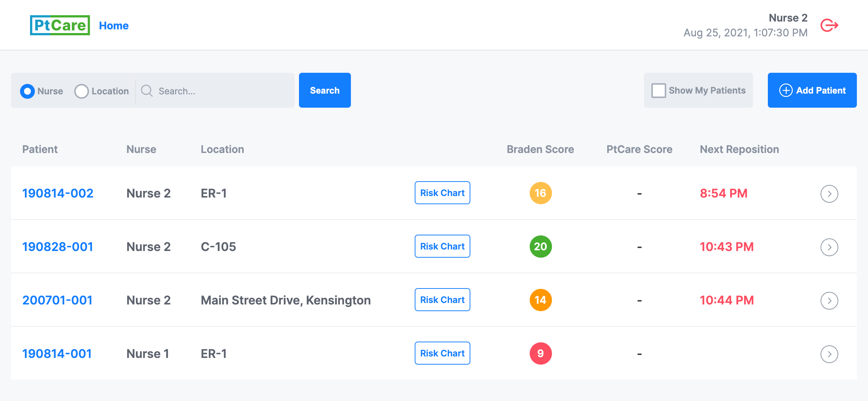The image size is (868, 401).
Task: Go to the Home tab
Action: tap(114, 26)
